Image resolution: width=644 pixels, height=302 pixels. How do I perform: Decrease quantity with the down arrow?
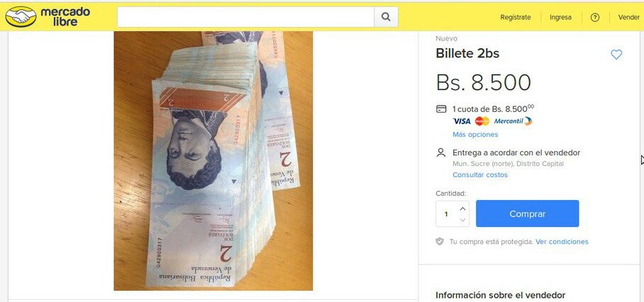click(x=462, y=220)
